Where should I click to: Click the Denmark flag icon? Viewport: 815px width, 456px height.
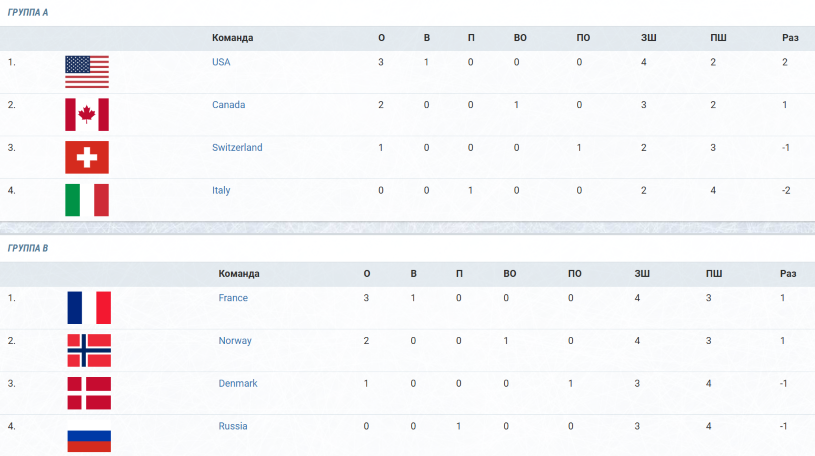coord(89,393)
